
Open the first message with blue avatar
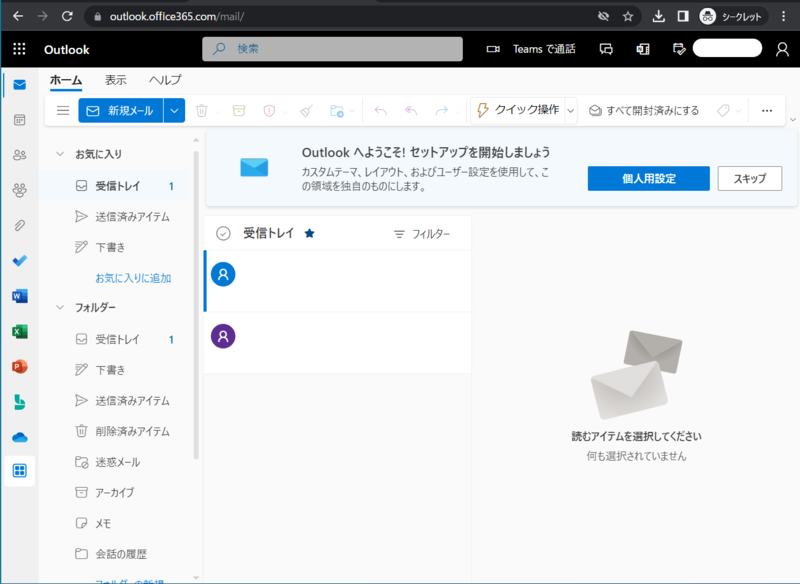tap(337, 281)
